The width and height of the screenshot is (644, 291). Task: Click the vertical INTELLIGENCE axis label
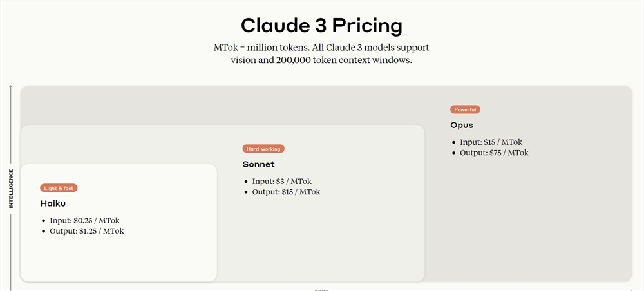[11, 188]
